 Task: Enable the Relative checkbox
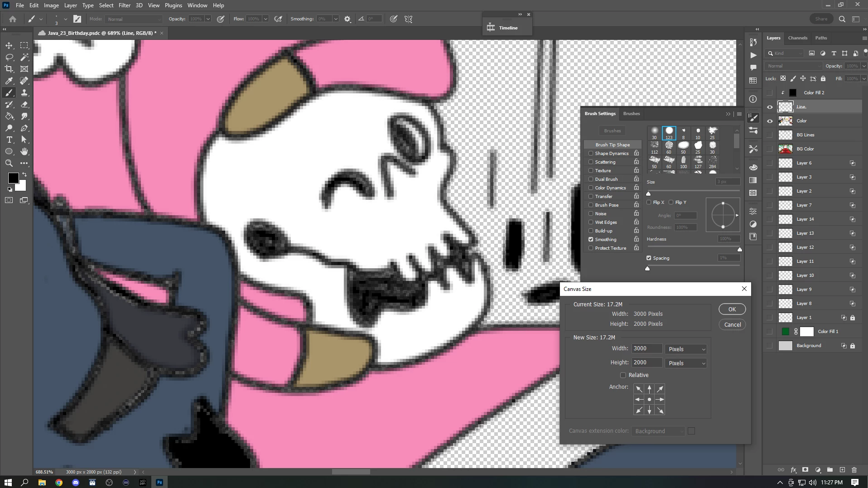pos(623,375)
